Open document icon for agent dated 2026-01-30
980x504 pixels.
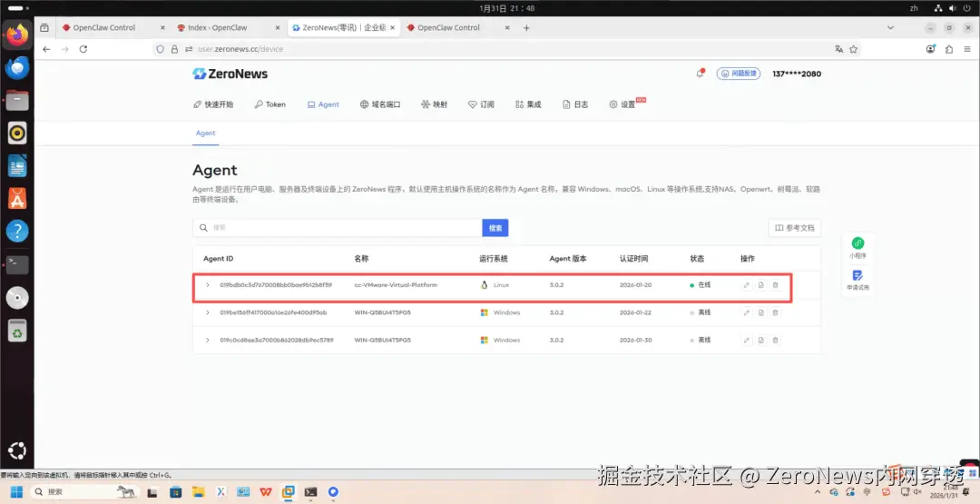tap(760, 341)
